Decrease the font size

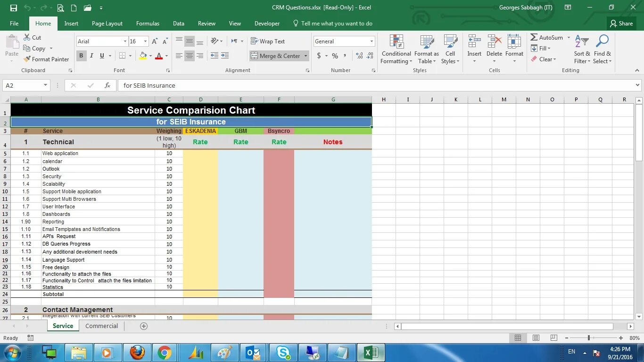coord(165,41)
